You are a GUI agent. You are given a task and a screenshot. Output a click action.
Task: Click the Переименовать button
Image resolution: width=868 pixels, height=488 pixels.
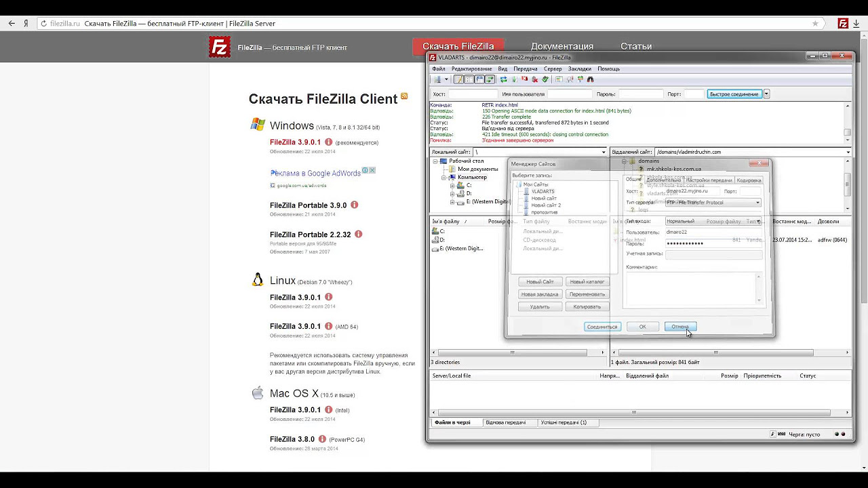(587, 294)
